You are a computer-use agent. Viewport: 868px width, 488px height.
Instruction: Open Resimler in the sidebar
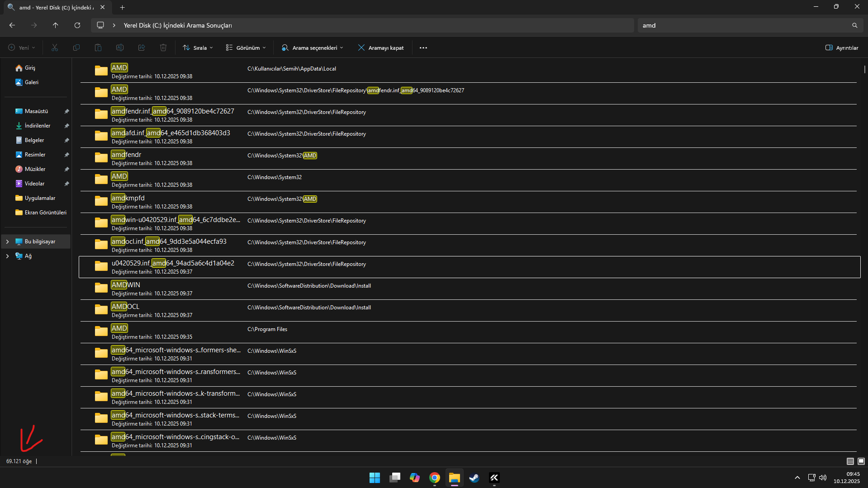click(36, 155)
